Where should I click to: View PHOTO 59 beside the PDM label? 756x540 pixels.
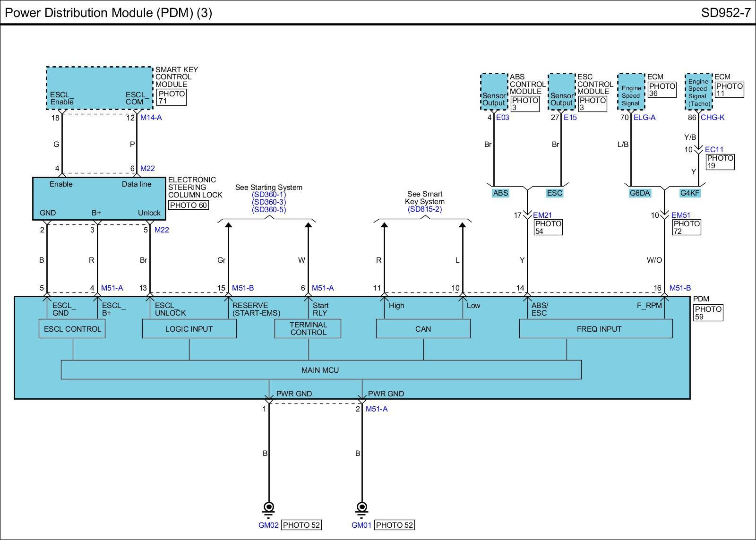(708, 313)
